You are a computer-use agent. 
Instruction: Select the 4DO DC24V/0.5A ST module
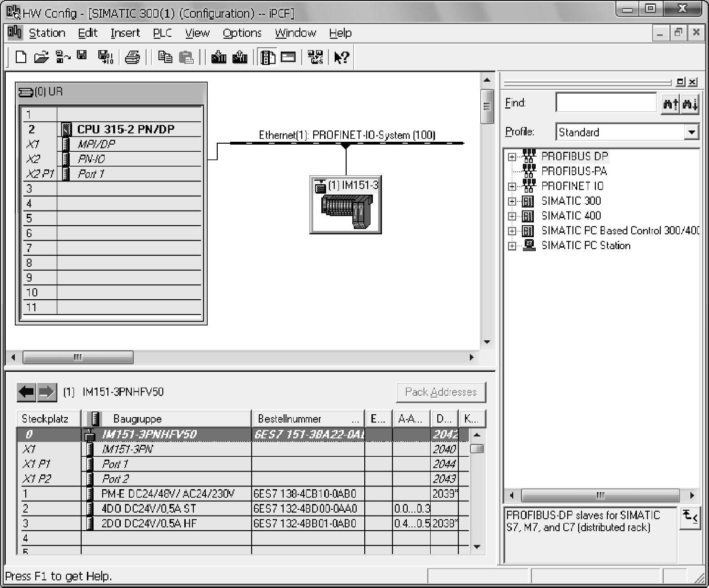tap(243, 509)
